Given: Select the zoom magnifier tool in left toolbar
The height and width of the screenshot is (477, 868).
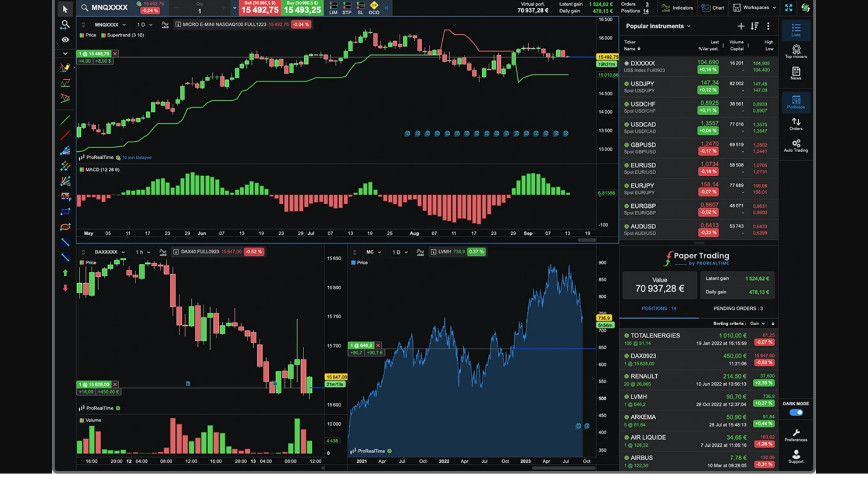Looking at the screenshot, I should coord(65,25).
